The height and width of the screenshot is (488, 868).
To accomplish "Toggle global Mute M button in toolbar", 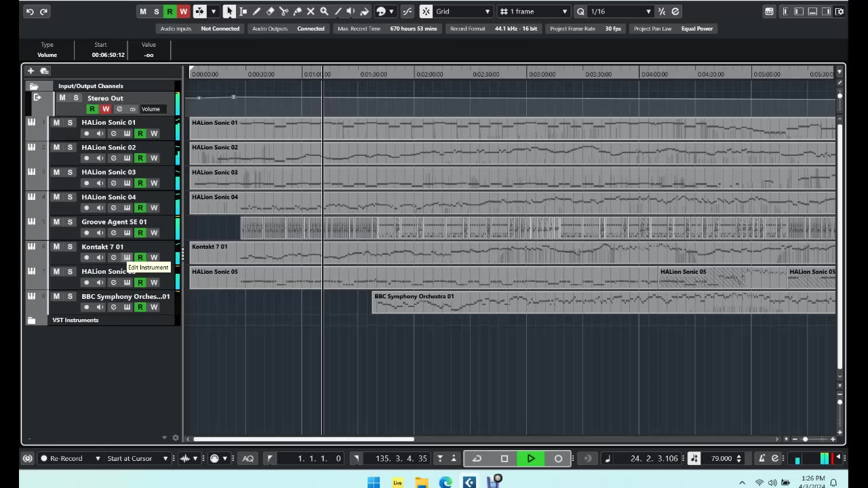I will click(x=142, y=12).
